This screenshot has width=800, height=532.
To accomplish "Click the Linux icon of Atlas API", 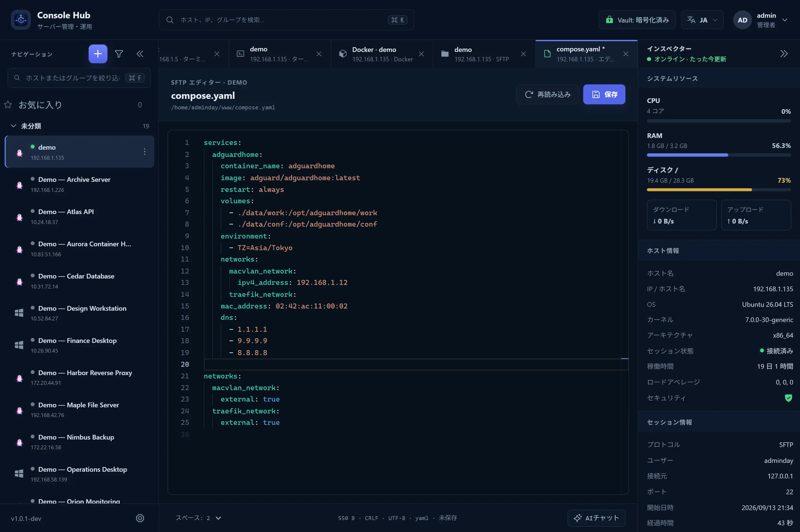I will (19, 217).
